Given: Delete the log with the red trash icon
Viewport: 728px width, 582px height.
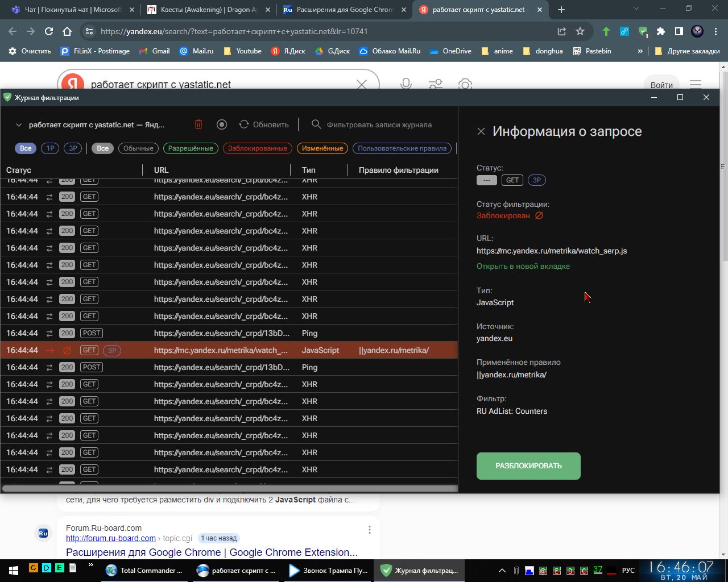Looking at the screenshot, I should pyautogui.click(x=198, y=124).
